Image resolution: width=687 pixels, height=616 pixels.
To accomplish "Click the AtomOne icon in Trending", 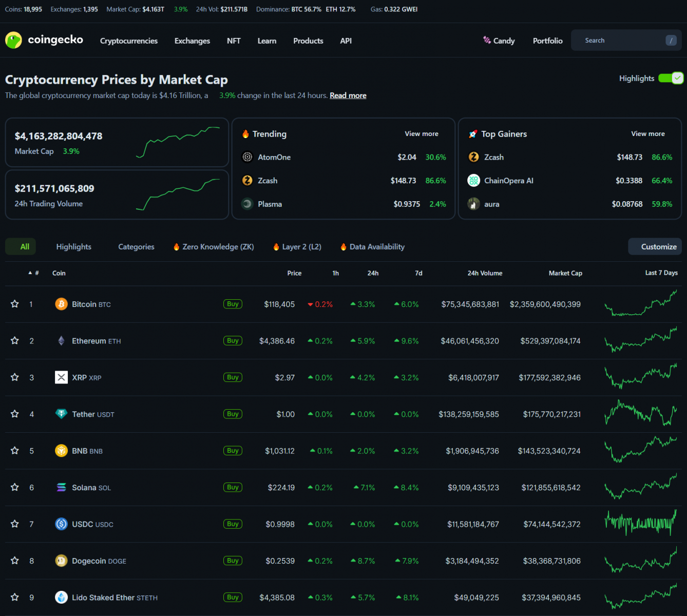I will [247, 157].
